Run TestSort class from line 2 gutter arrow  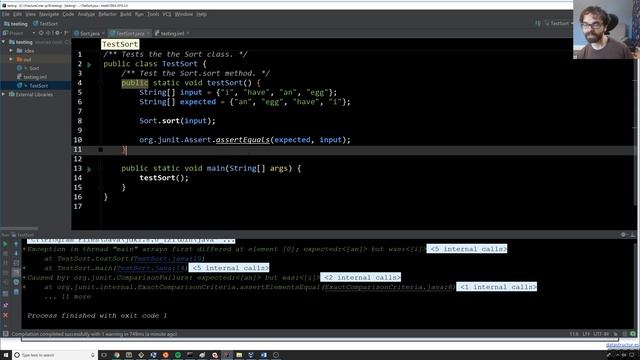(89, 64)
